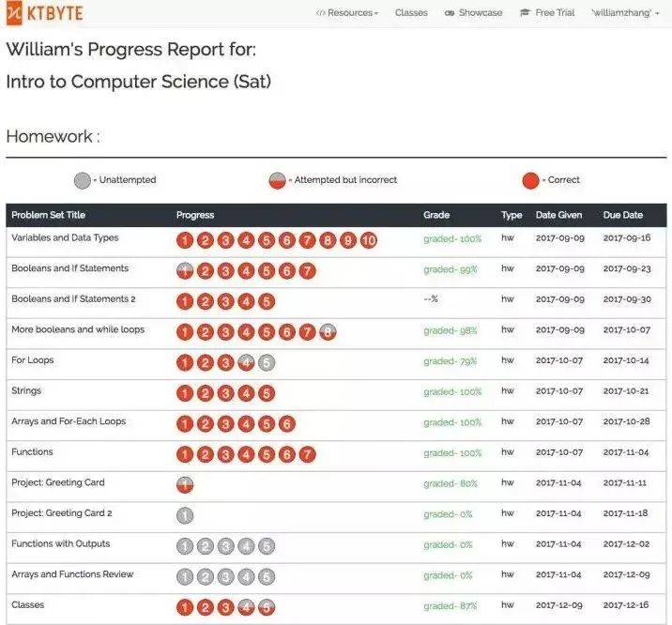The image size is (672, 625).
Task: Open problem 10 in Variables and Data Types
Action: (369, 240)
